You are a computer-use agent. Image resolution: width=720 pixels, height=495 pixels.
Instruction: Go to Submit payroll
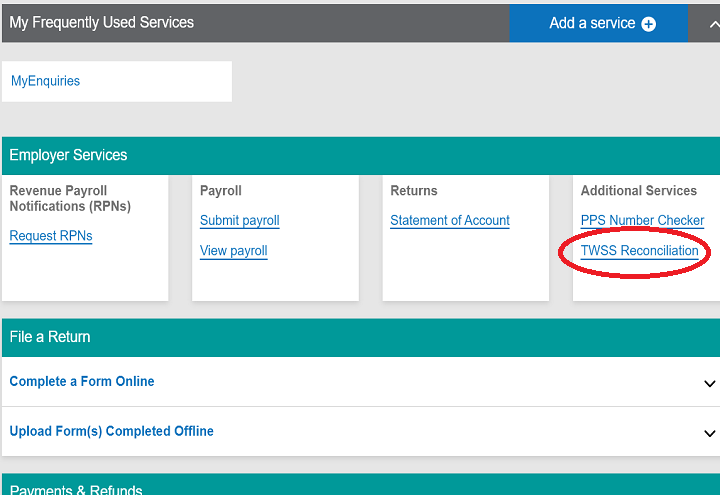(240, 221)
